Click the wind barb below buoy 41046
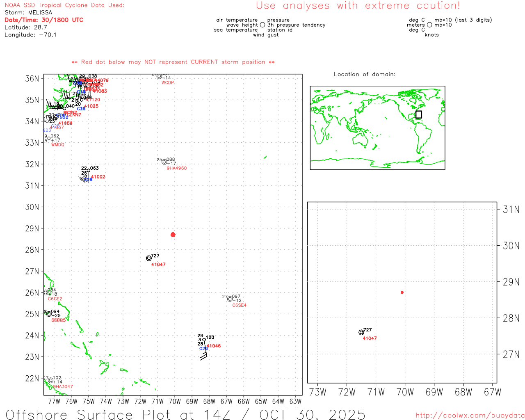Screen dimensions: 525x420 [204, 352]
